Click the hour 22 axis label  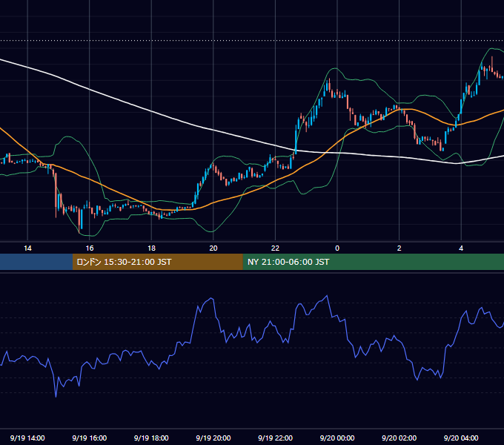click(x=275, y=248)
